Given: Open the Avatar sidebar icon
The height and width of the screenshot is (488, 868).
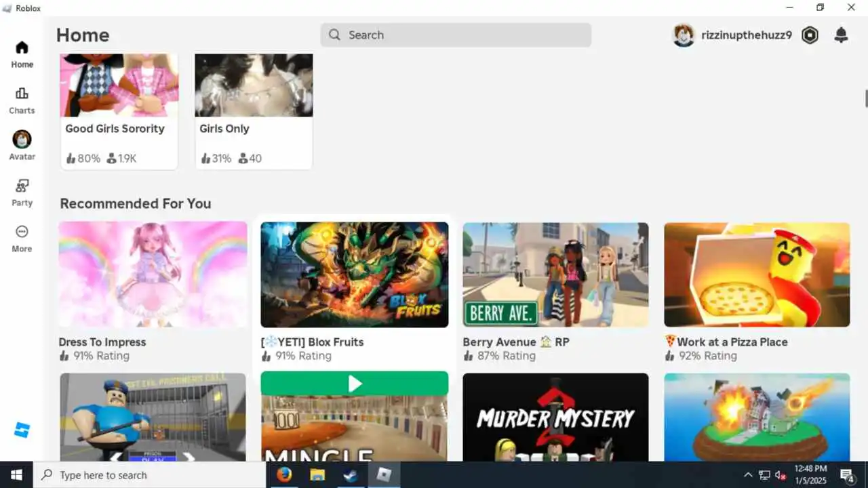Looking at the screenshot, I should [x=22, y=140].
